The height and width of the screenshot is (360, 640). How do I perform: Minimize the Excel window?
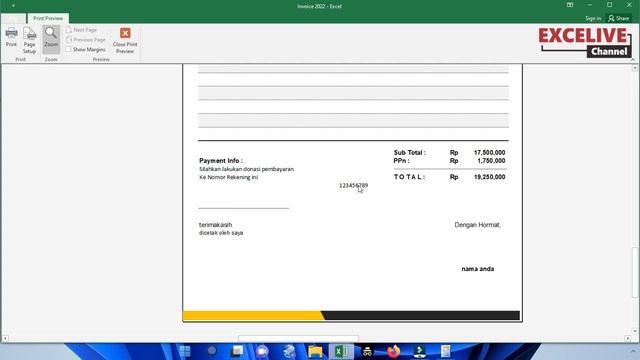pos(590,5)
